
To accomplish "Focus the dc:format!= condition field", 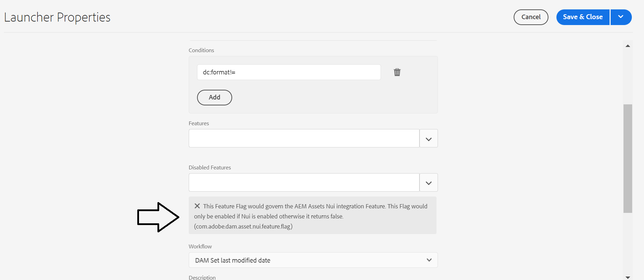I will point(288,72).
